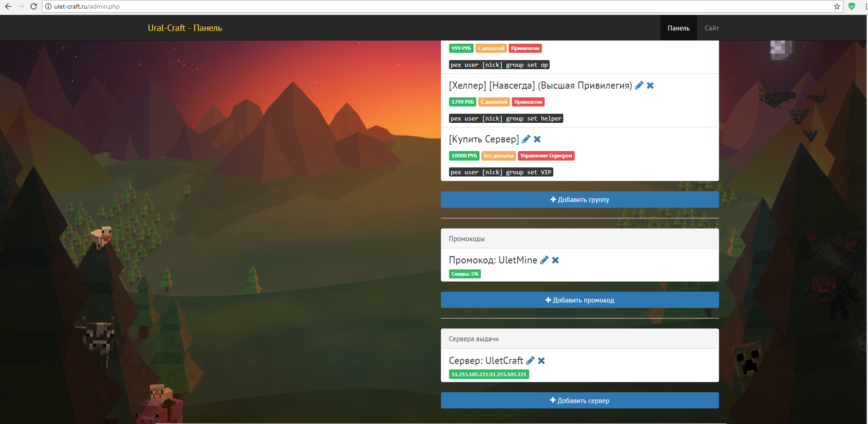Edit the UletMine promo code
This screenshot has width=868, height=424.
point(544,260)
